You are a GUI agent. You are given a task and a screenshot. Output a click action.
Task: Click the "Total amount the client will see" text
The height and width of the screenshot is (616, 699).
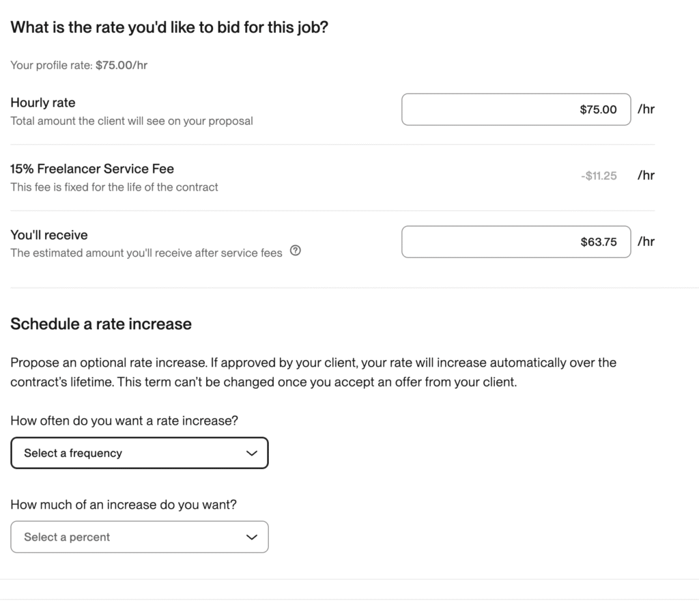[x=132, y=121]
